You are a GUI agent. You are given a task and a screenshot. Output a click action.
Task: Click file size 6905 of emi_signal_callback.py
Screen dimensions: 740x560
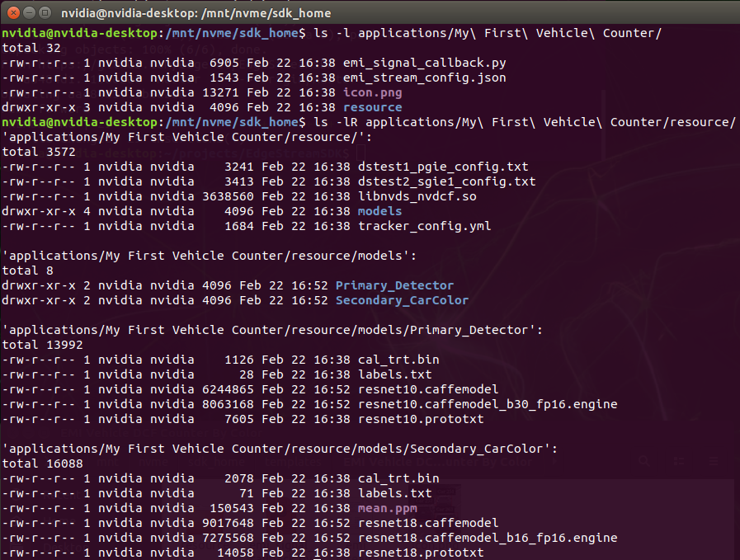224,63
